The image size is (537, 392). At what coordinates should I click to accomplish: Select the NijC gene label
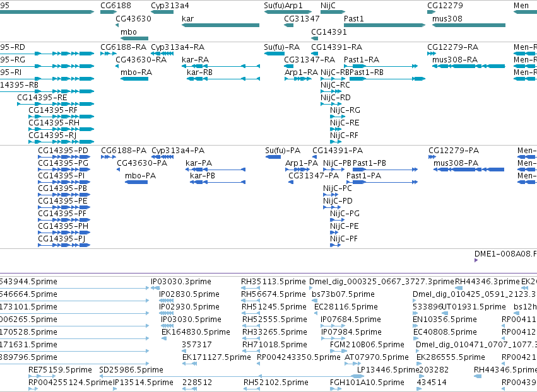coord(328,6)
